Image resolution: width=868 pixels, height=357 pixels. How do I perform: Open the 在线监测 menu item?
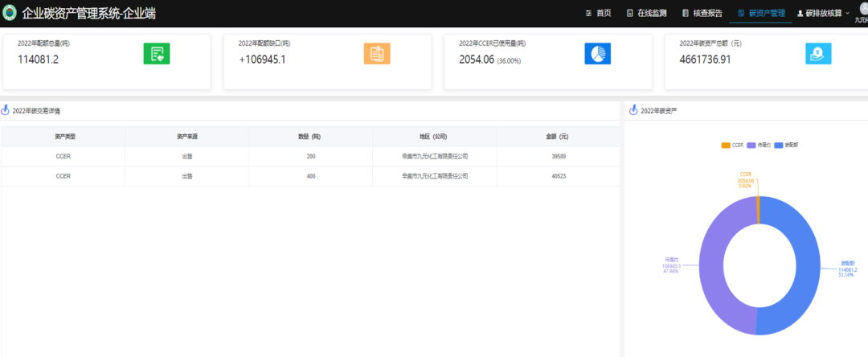(646, 14)
